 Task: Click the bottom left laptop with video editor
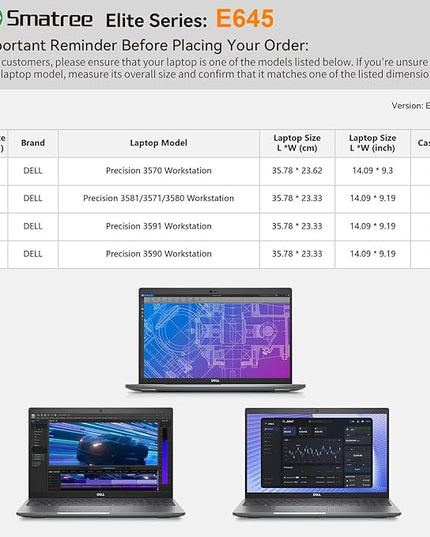tap(101, 462)
